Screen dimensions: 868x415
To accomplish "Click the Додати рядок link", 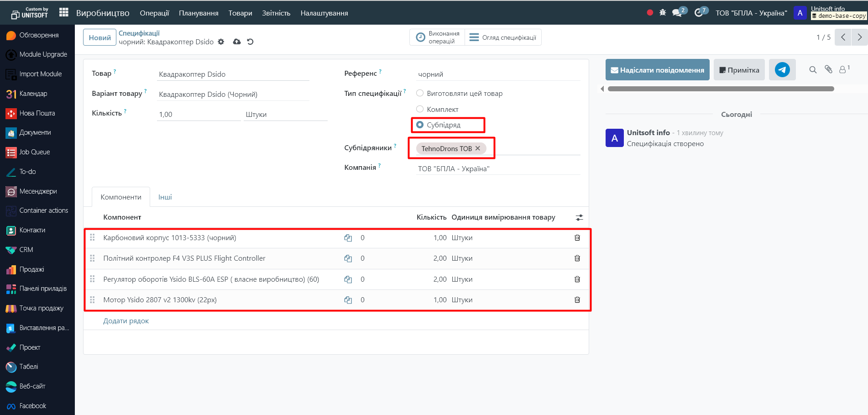I will point(126,321).
